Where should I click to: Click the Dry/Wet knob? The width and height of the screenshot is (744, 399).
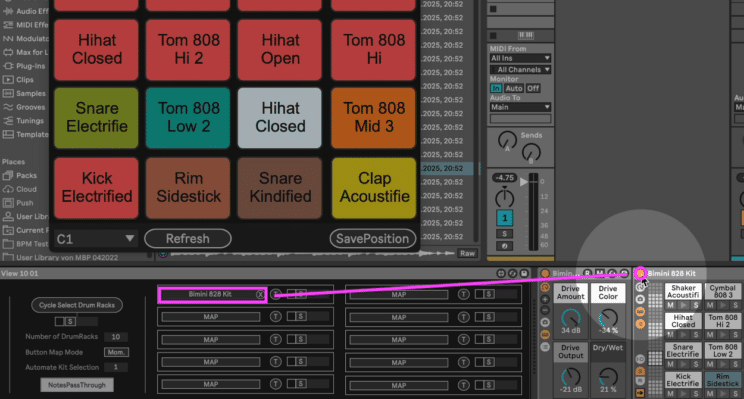(x=608, y=377)
